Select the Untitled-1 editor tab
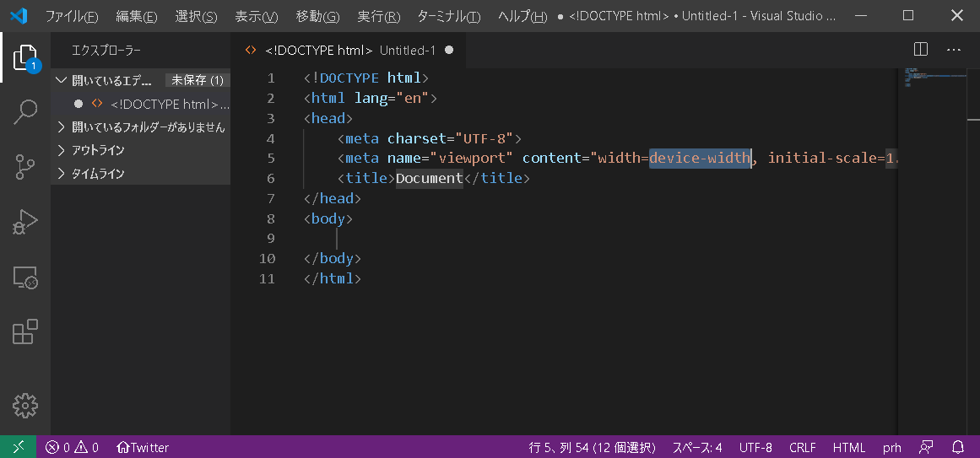This screenshot has height=458, width=980. pyautogui.click(x=349, y=51)
